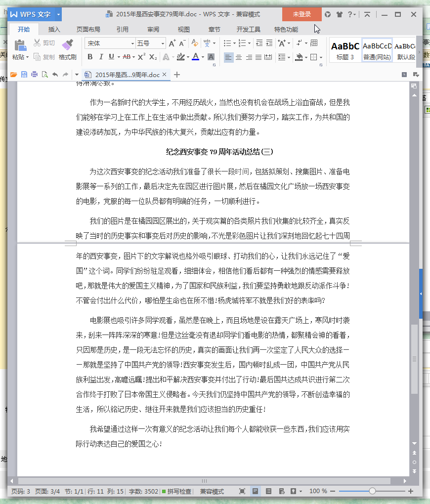The image size is (430, 504).
Task: Expand the bullet list dropdown arrow
Action: 234,43
